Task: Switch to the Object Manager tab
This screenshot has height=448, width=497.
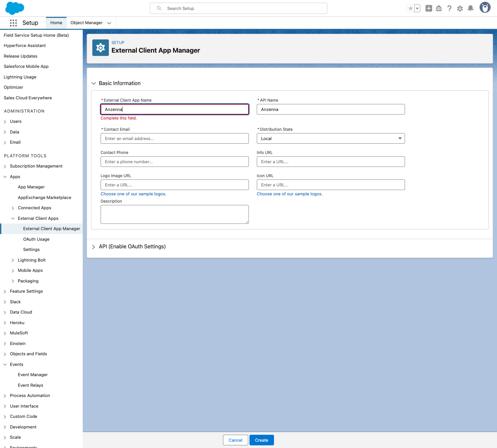Action: tap(86, 23)
